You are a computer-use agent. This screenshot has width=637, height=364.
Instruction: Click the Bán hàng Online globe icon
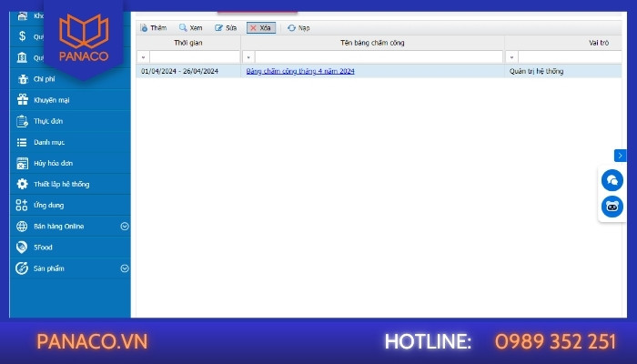pos(22,227)
